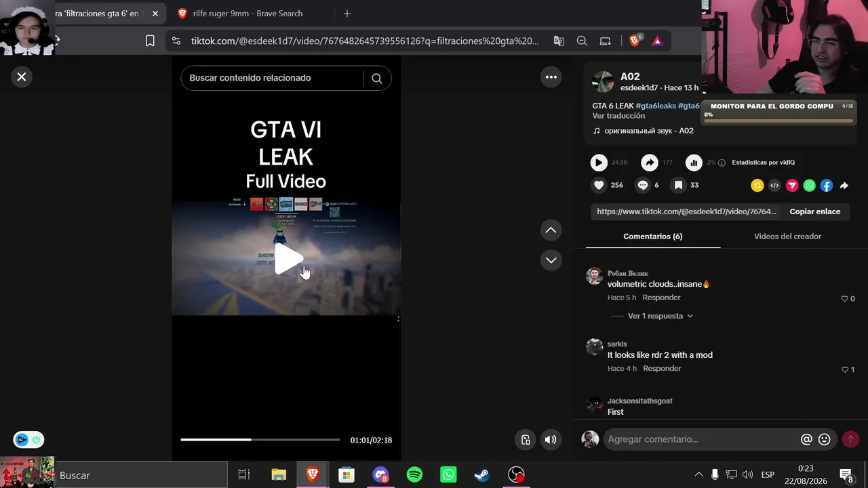
Task: Insert a mention with the @ icon
Action: (x=806, y=439)
